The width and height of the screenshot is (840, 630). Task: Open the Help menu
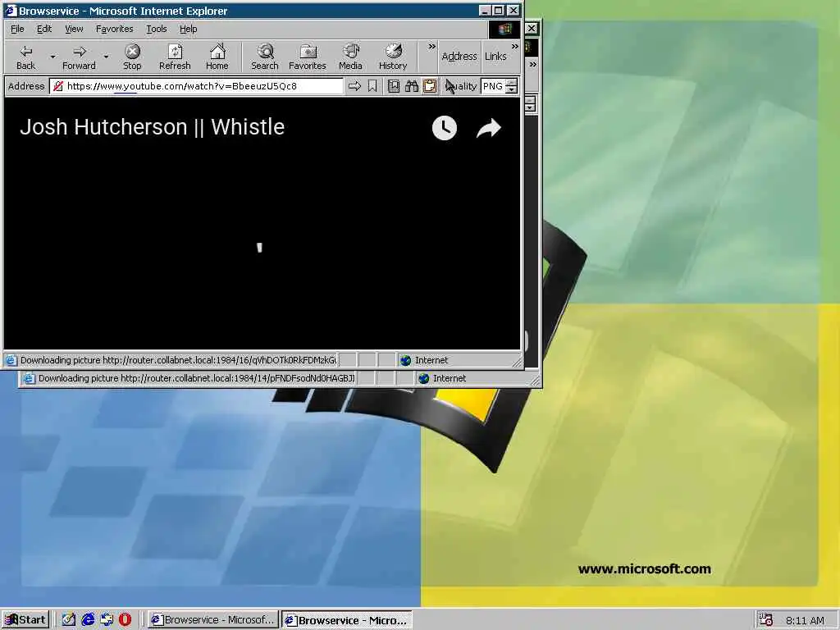[188, 29]
